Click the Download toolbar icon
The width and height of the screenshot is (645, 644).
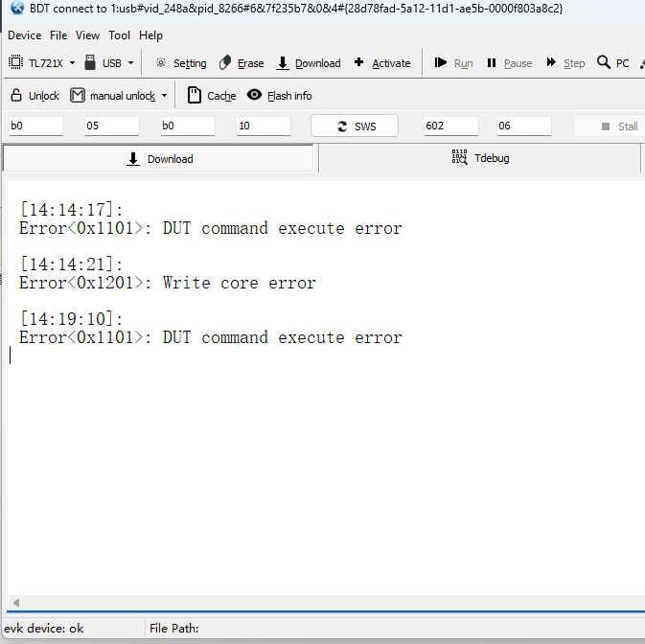tap(283, 63)
